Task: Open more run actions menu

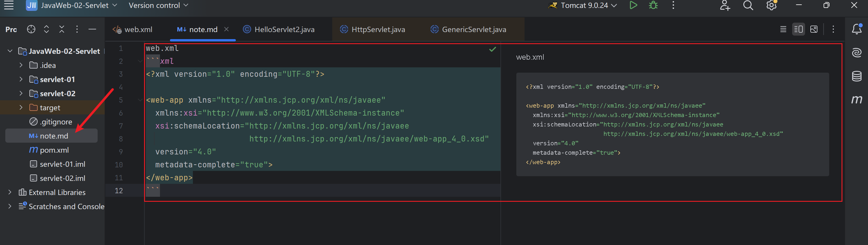Action: [673, 5]
